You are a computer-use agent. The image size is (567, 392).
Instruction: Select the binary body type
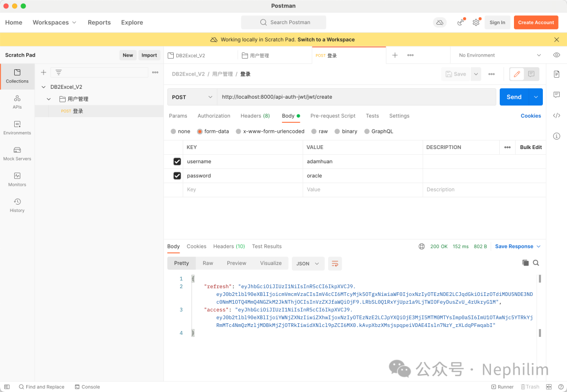coord(337,132)
